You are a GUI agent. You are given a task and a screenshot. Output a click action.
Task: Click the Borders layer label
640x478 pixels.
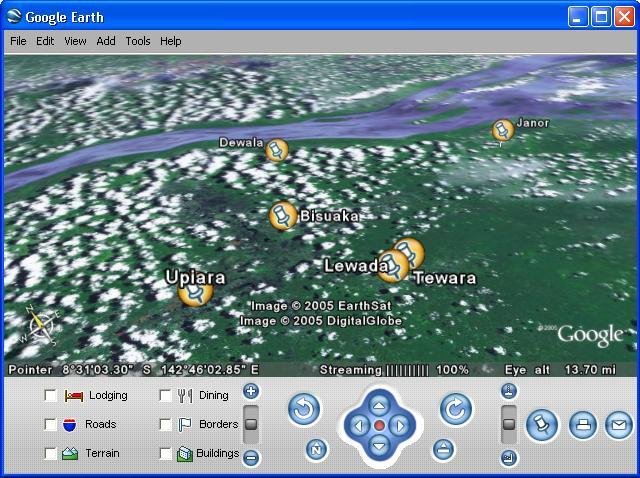[218, 425]
